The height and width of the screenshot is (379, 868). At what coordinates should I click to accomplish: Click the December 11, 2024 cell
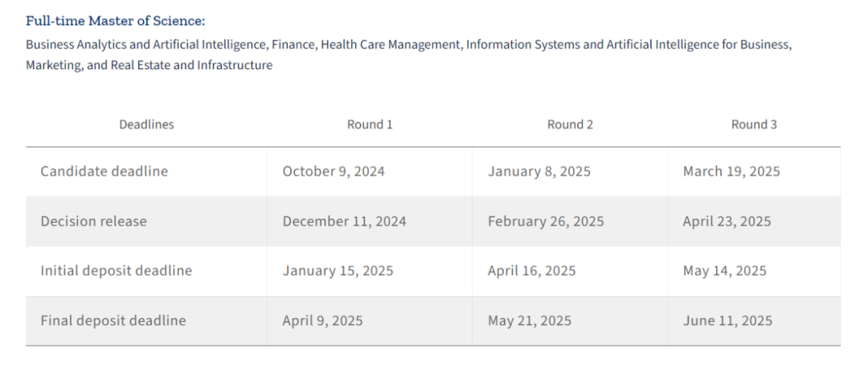[x=344, y=221]
